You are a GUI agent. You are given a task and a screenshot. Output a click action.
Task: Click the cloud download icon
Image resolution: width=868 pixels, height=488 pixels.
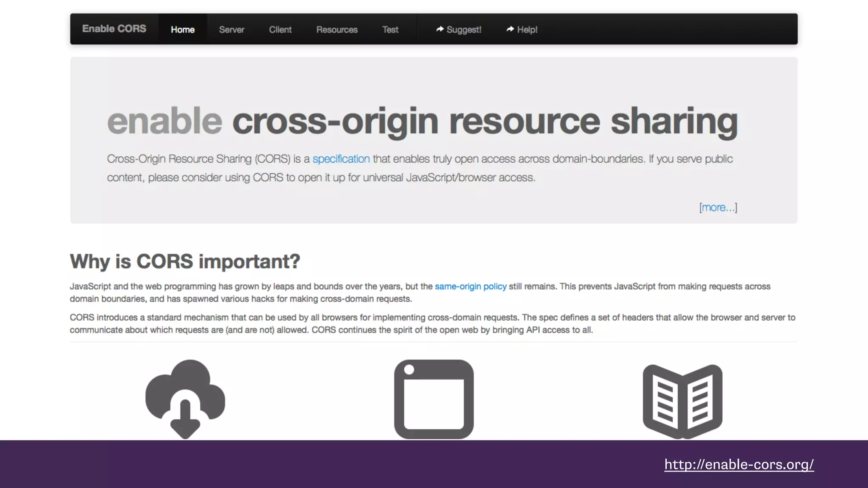tap(185, 399)
